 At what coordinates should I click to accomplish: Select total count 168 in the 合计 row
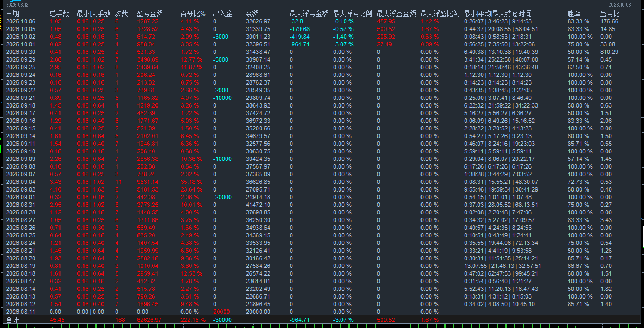[x=120, y=320]
